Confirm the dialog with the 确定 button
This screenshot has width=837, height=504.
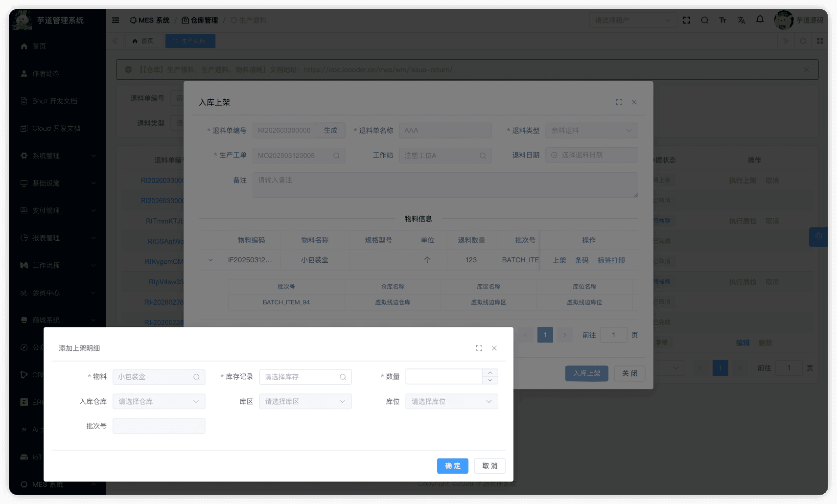point(452,466)
